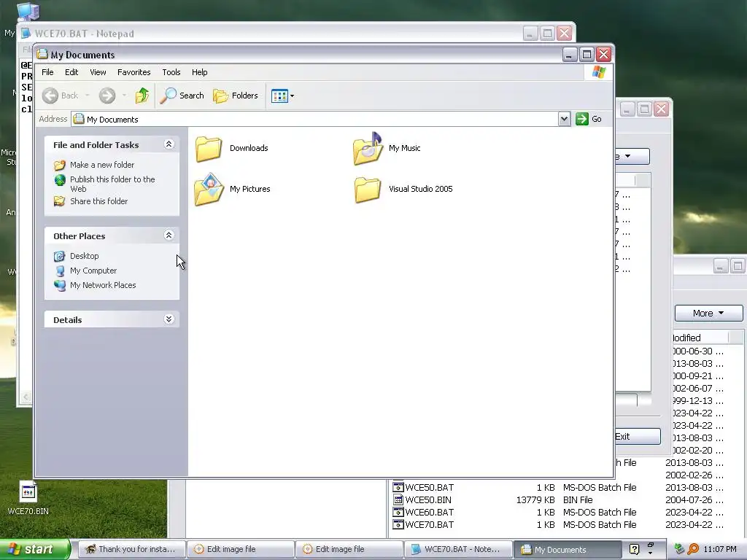Image resolution: width=747 pixels, height=560 pixels.
Task: Open Back history dropdown arrow
Action: [x=88, y=96]
